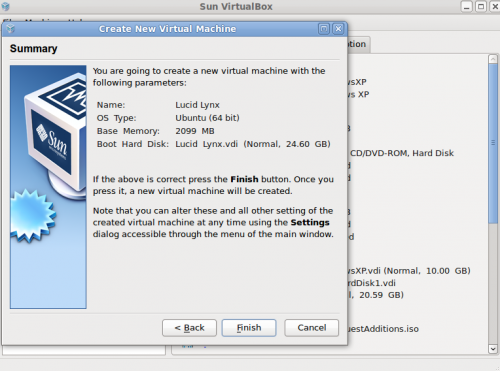Viewport: 500px width, 371px height.
Task: Close the Create New Virtual Machine dialog
Action: click(338, 29)
